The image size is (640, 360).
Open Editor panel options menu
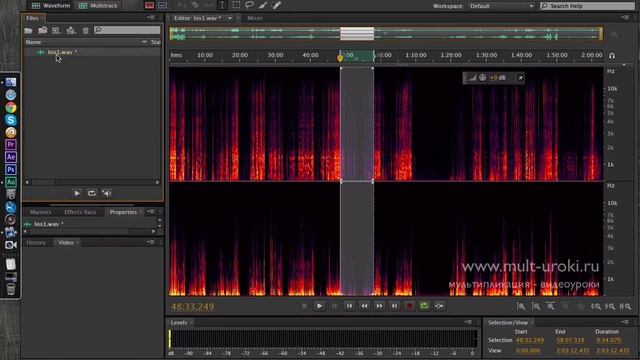(x=625, y=18)
